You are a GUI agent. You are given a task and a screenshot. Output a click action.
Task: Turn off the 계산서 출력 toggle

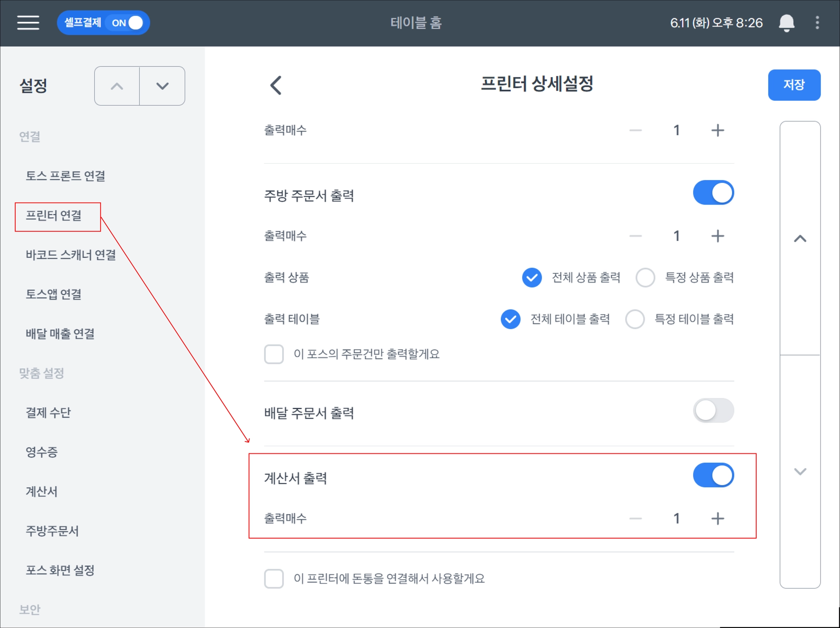click(x=713, y=476)
